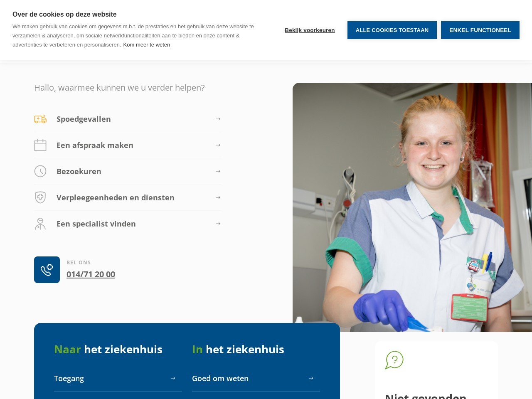The image size is (532, 399).
Task: Click the arrow on Een afspraak maken row
Action: (x=218, y=145)
